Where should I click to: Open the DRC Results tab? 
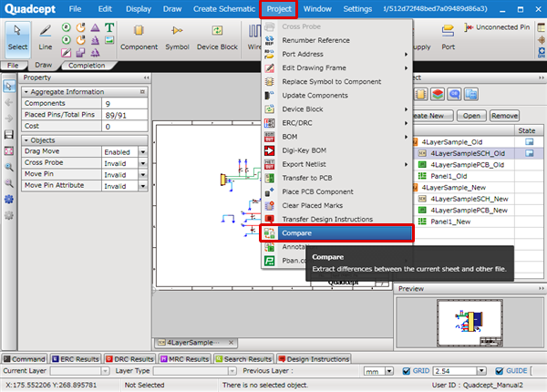coord(129,359)
